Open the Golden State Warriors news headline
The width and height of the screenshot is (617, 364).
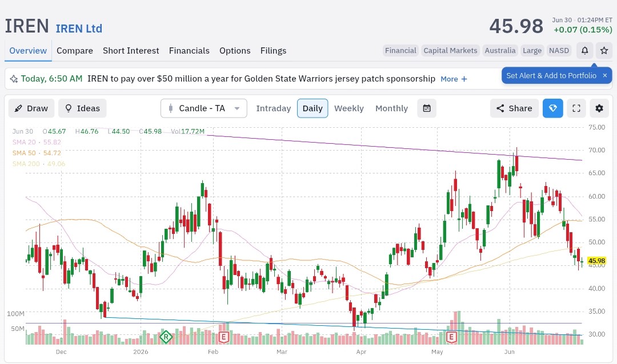coord(261,79)
